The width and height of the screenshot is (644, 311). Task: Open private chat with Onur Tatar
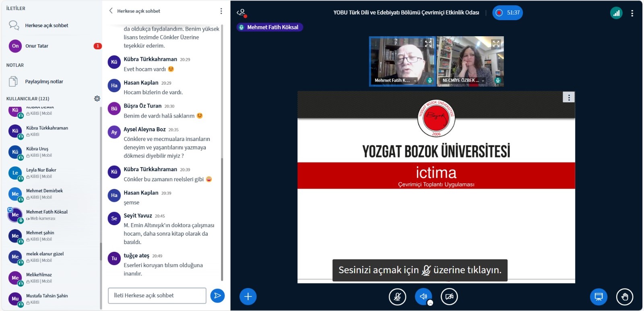(51, 46)
